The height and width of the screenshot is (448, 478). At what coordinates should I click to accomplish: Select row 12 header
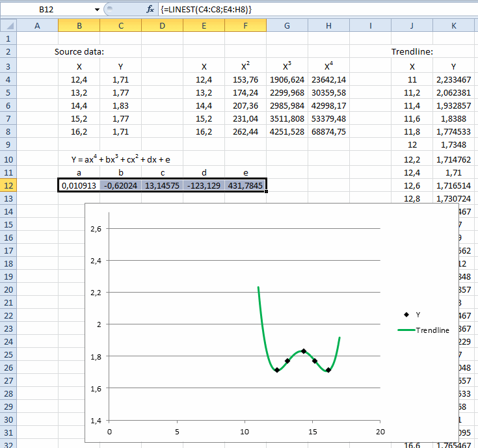[x=8, y=185]
